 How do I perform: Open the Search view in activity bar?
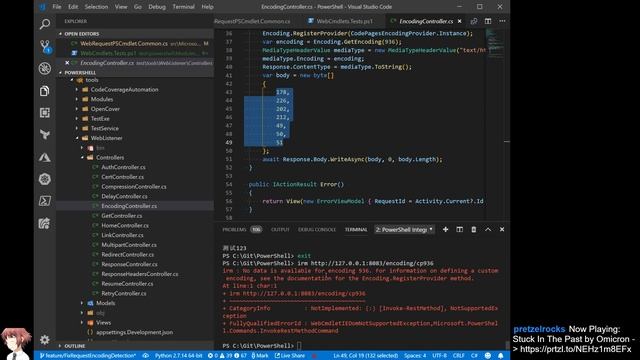tap(45, 24)
